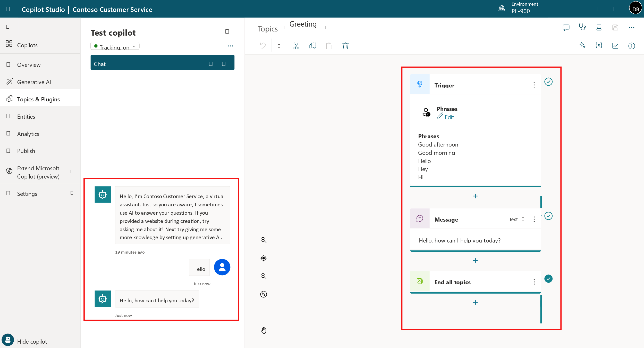The height and width of the screenshot is (348, 644).
Task: Open Test copilot more options ellipsis
Action: [x=230, y=46]
